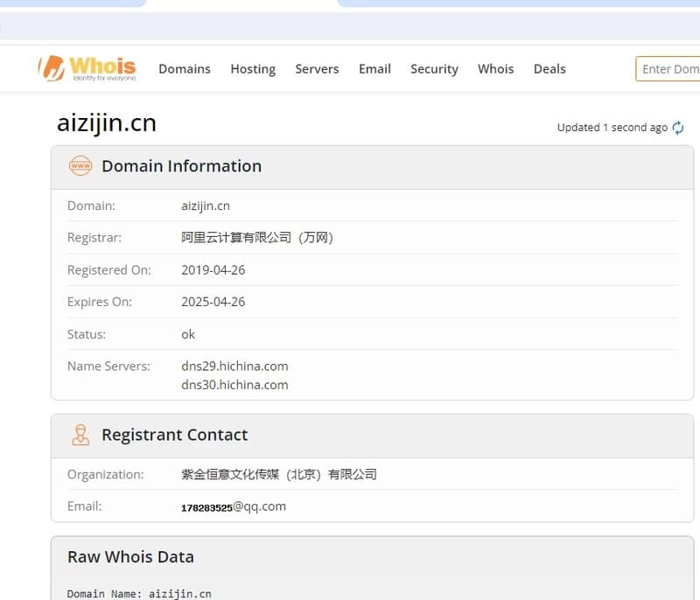This screenshot has height=600, width=700.
Task: Select organization 紫金恒意文化传媒 value
Action: [279, 474]
